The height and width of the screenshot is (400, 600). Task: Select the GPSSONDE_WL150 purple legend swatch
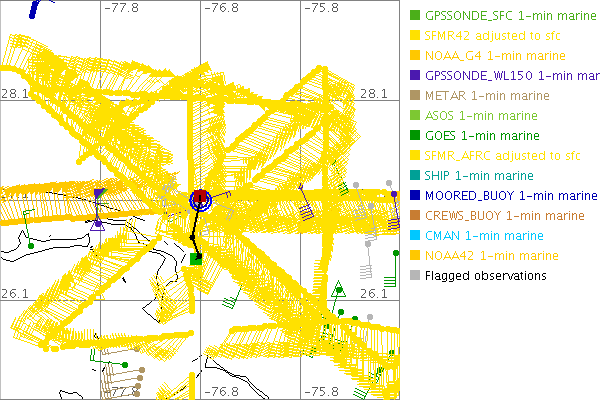tap(415, 76)
